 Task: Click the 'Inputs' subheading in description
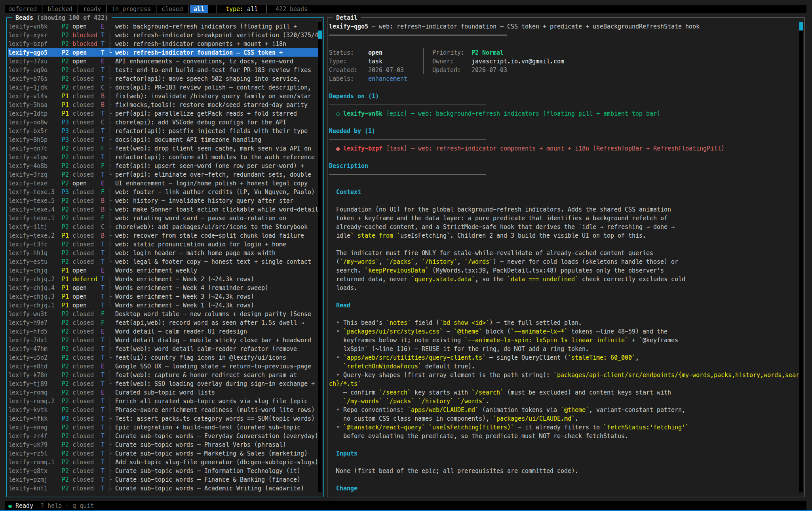pyautogui.click(x=346, y=453)
